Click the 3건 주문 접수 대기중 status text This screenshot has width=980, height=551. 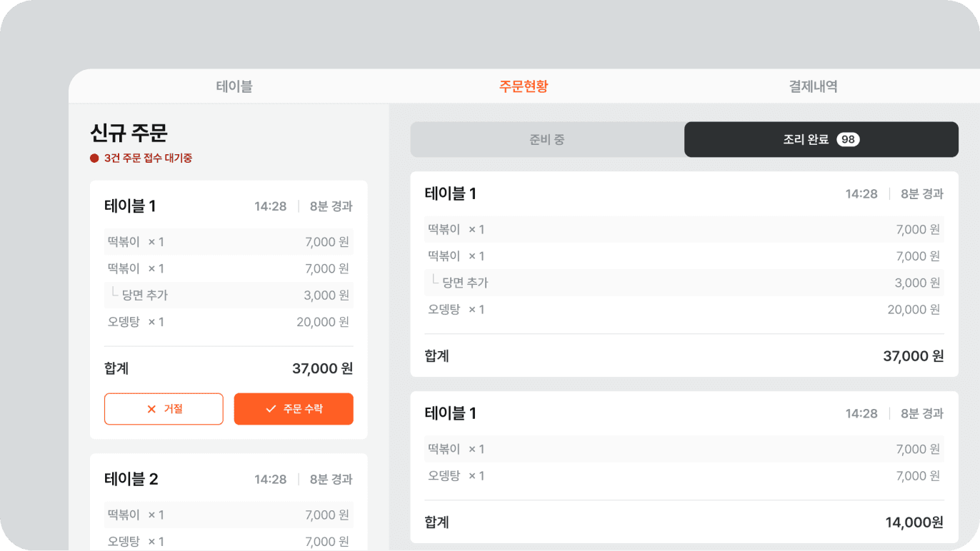coord(148,158)
